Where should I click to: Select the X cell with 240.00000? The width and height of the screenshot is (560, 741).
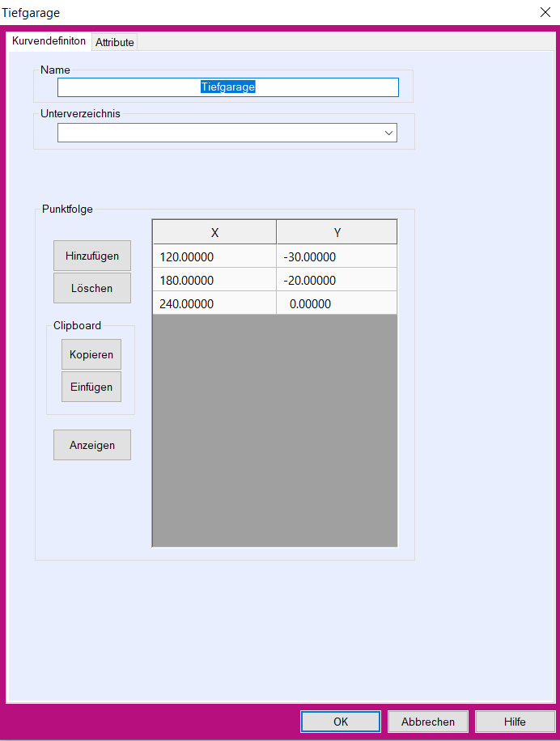(x=214, y=304)
